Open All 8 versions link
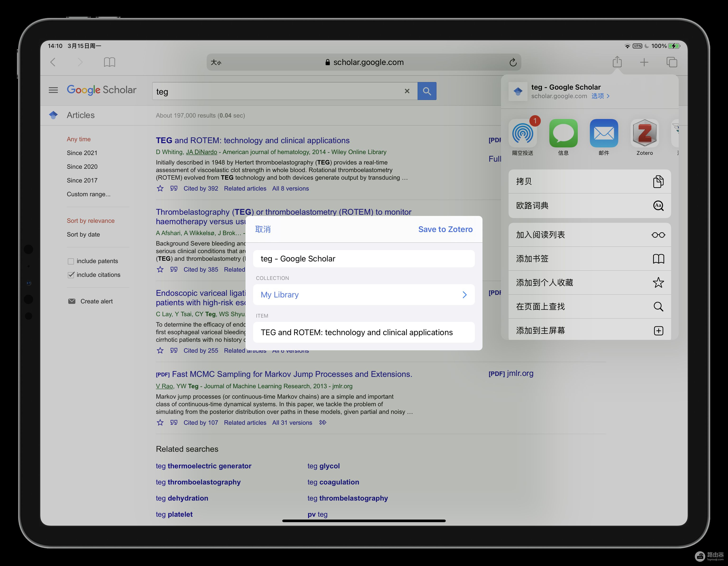The image size is (728, 566). click(290, 188)
